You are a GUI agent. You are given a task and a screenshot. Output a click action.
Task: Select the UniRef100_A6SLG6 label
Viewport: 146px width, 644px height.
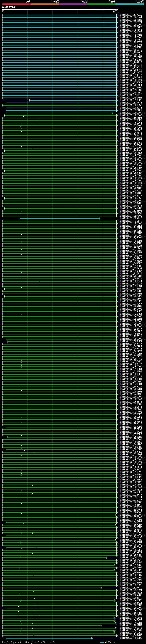click(131, 123)
